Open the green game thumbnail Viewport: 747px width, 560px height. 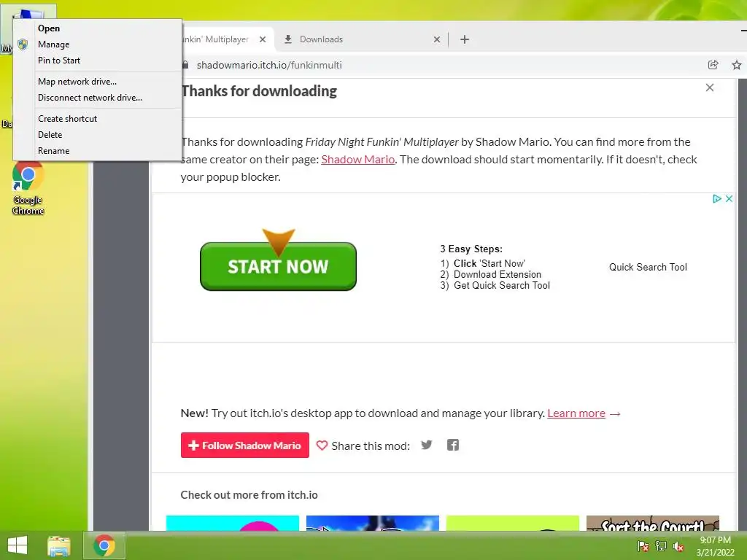513,524
